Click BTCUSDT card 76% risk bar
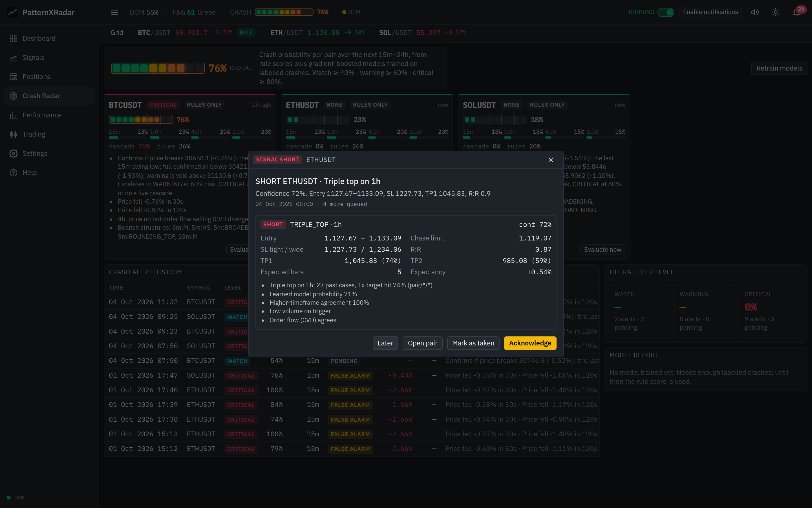 (x=141, y=120)
